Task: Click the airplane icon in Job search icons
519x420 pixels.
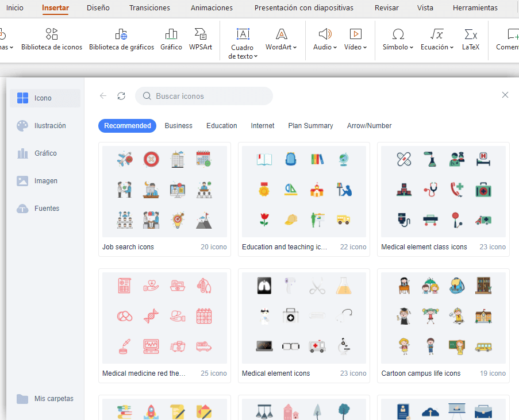Action: [125, 159]
